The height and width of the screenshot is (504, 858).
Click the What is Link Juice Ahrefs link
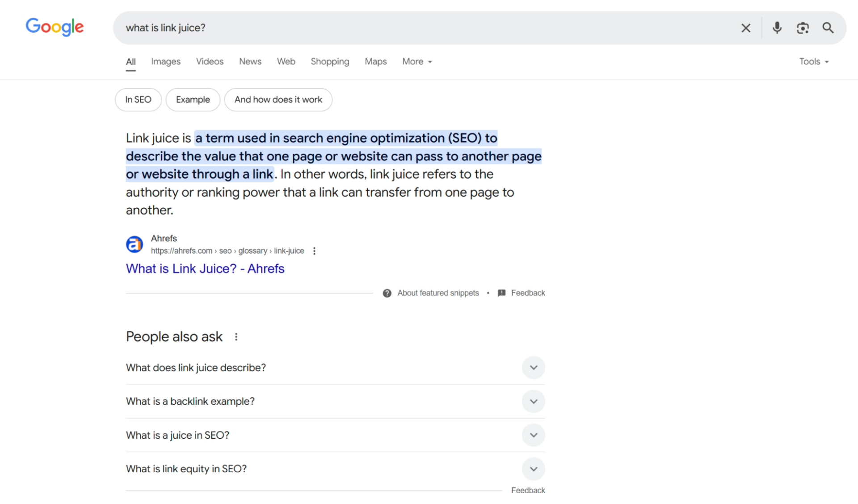tap(205, 268)
